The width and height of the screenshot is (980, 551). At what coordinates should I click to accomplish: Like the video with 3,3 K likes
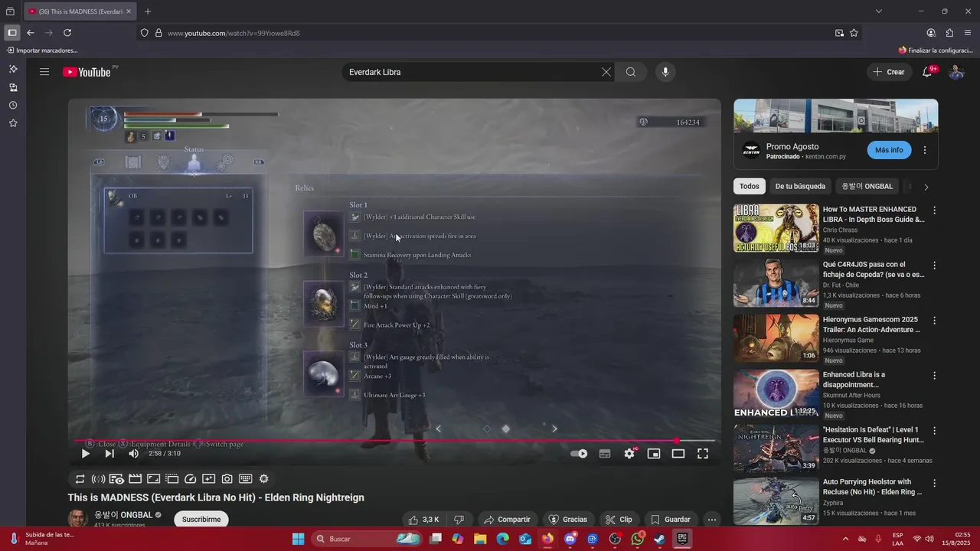(423, 520)
